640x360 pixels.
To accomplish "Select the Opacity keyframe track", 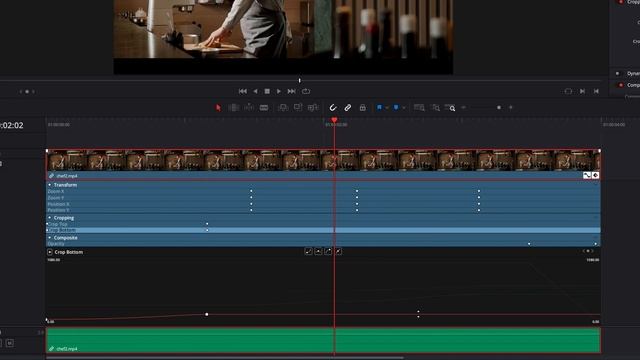I will 323,244.
